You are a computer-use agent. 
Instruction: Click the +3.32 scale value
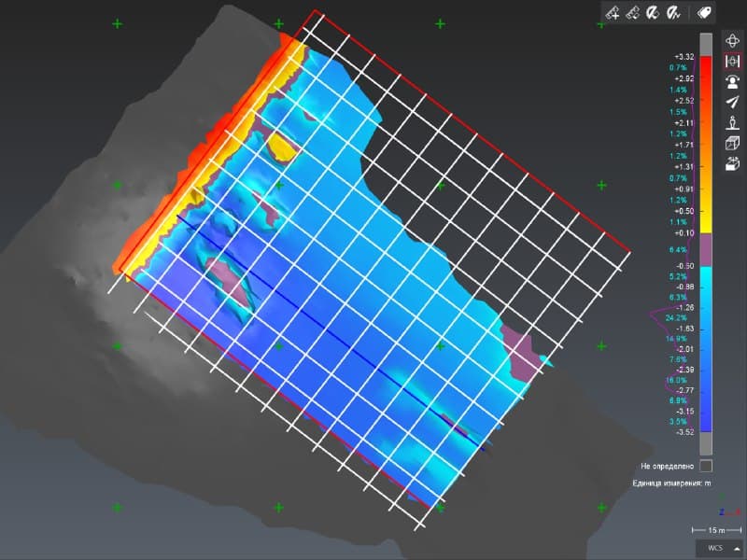click(x=684, y=57)
